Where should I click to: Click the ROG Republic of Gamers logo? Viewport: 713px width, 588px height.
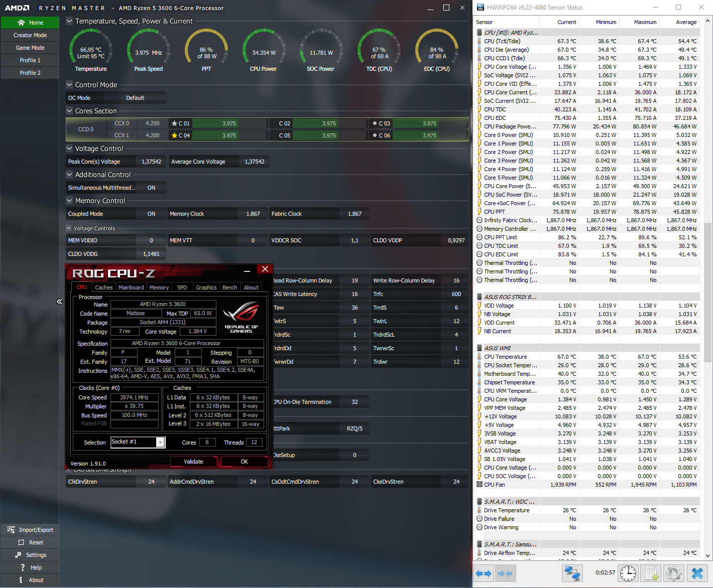(x=241, y=317)
